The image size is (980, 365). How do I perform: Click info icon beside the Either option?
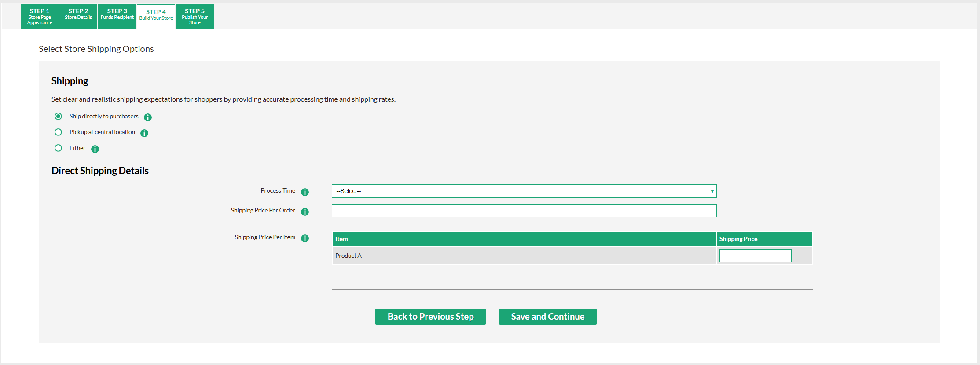coord(95,149)
